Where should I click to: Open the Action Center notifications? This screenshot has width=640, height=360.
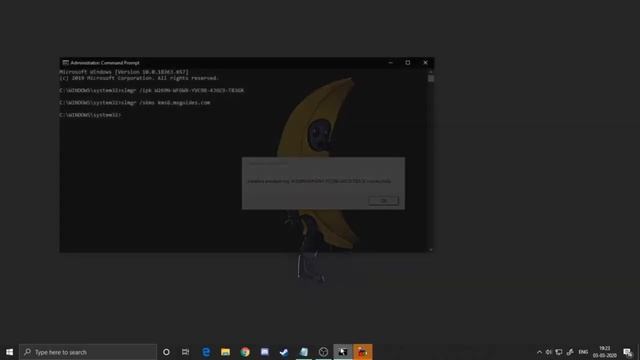pyautogui.click(x=628, y=352)
